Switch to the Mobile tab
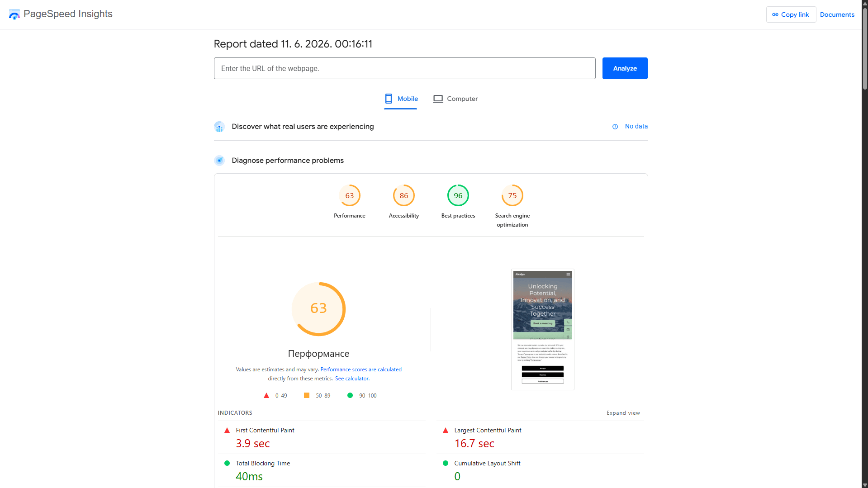Image resolution: width=868 pixels, height=488 pixels. (x=401, y=99)
